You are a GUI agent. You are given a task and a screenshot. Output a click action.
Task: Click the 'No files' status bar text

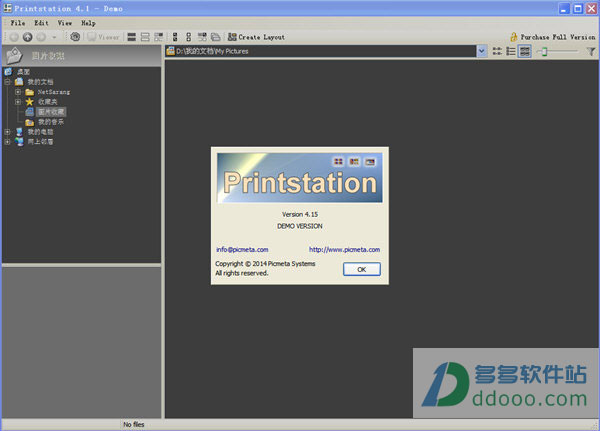point(134,424)
